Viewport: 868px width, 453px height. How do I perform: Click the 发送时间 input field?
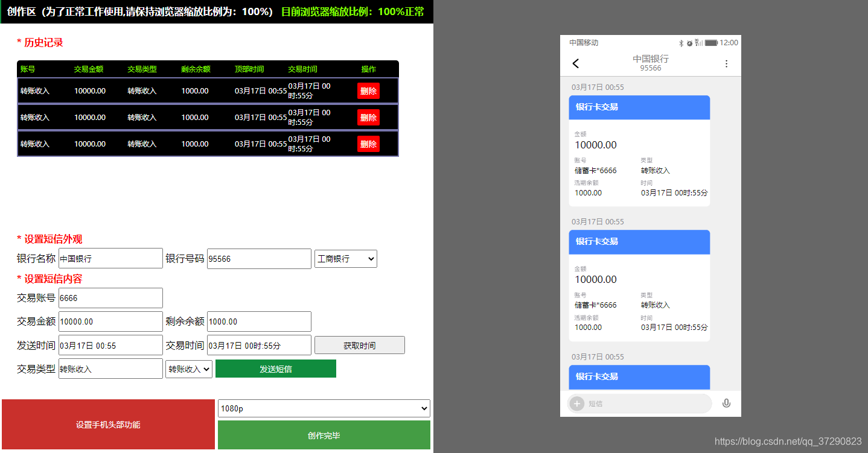(x=110, y=345)
